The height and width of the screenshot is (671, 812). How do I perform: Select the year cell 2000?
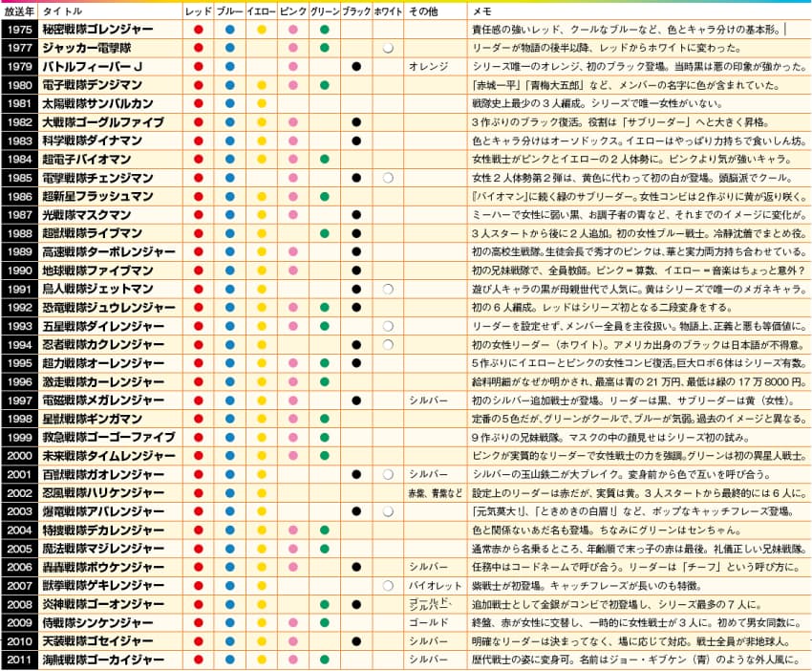click(x=20, y=456)
